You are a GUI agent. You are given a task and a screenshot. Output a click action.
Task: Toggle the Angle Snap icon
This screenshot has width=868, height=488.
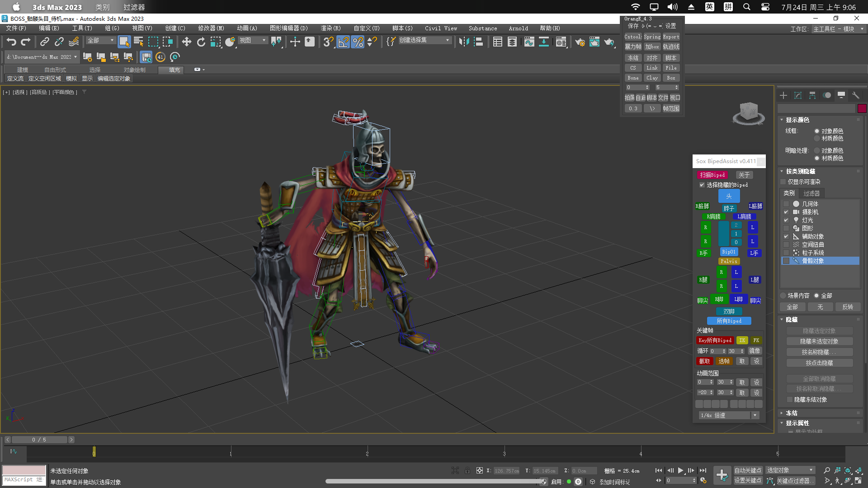pos(343,42)
